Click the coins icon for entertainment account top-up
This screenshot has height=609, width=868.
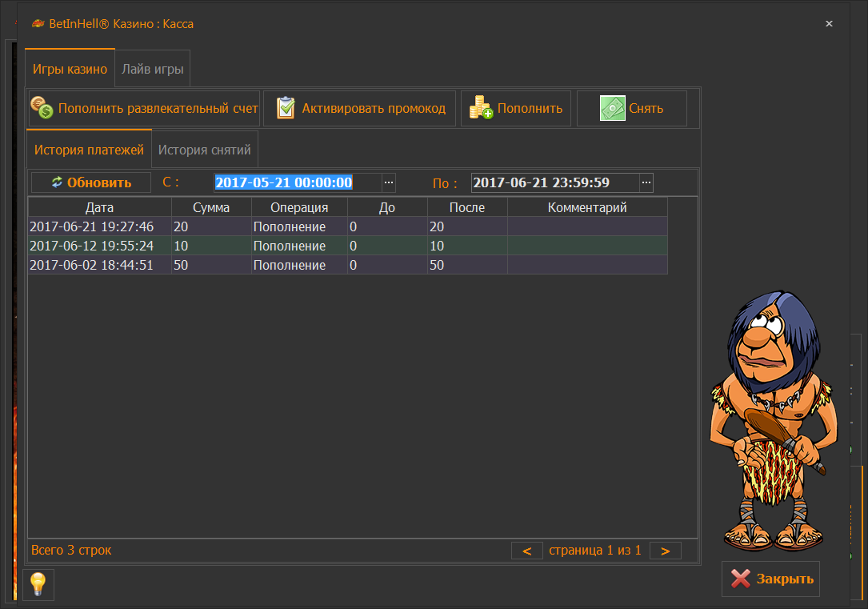pos(42,108)
